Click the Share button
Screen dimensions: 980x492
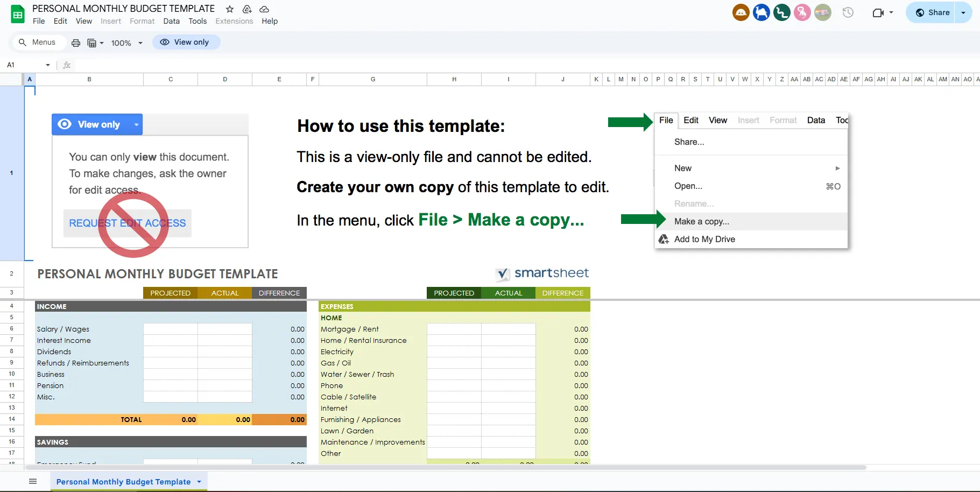[932, 12]
